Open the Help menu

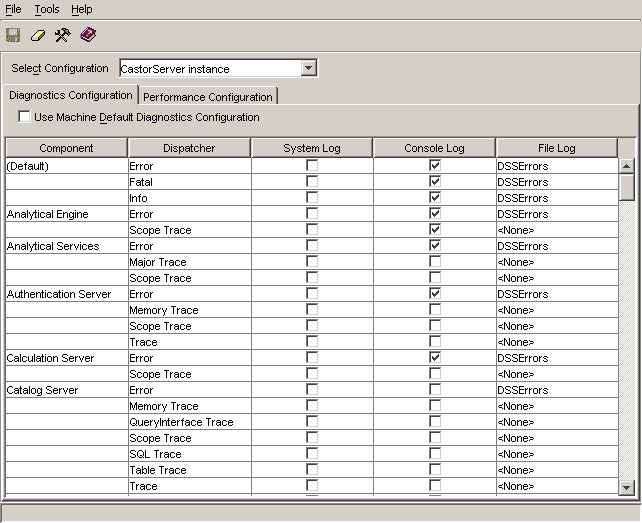pyautogui.click(x=82, y=9)
